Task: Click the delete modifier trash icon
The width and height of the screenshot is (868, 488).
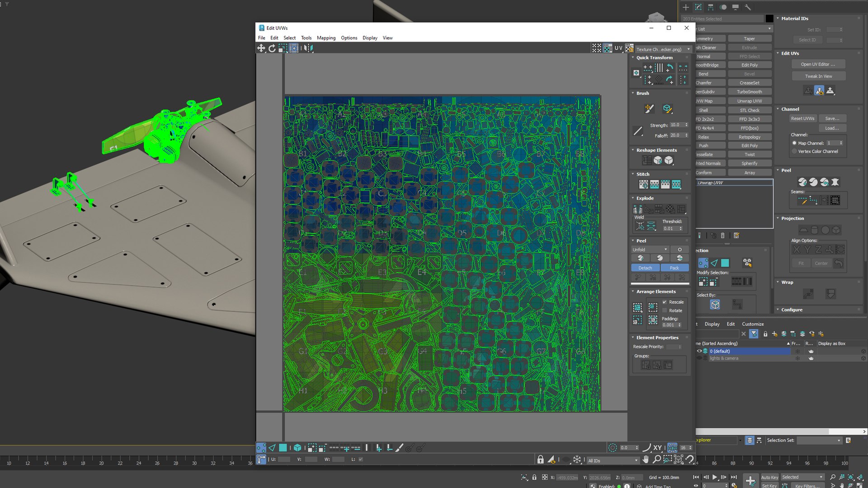Action: click(x=722, y=235)
